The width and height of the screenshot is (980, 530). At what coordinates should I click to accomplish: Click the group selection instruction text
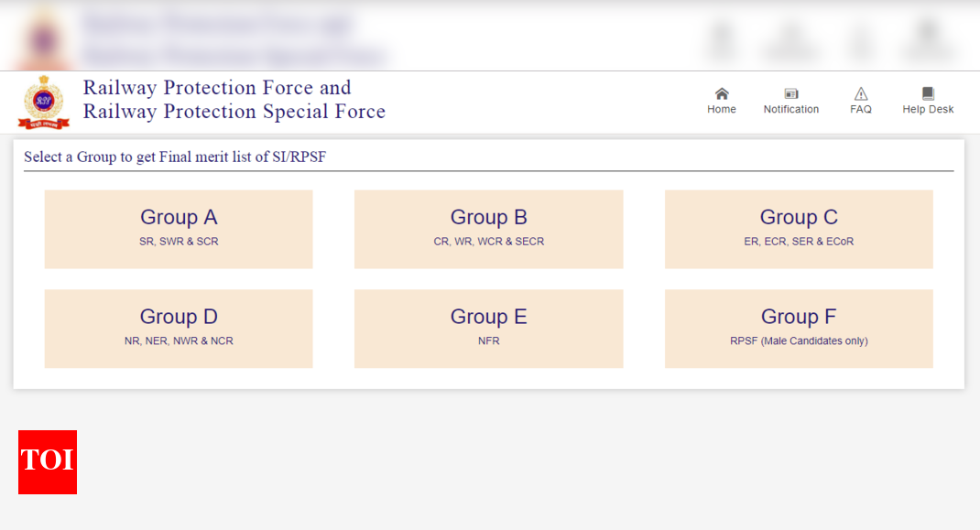coord(175,157)
